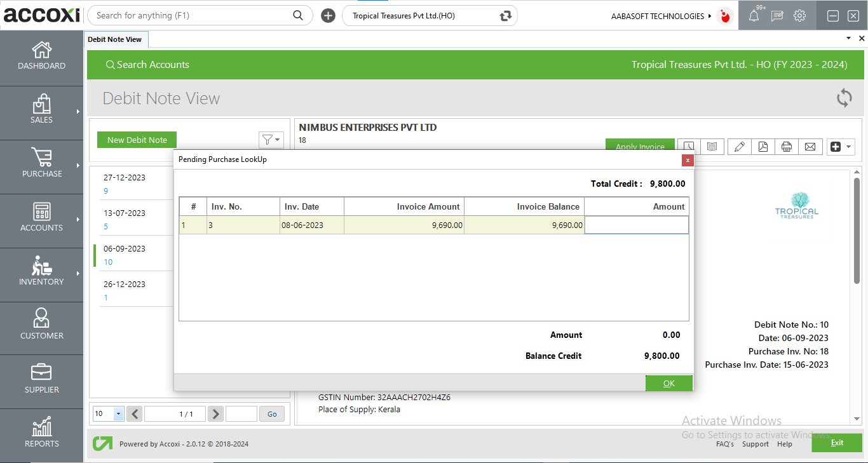Open the PURCHASE sidebar menu
The height and width of the screenshot is (463, 868).
coord(41,166)
